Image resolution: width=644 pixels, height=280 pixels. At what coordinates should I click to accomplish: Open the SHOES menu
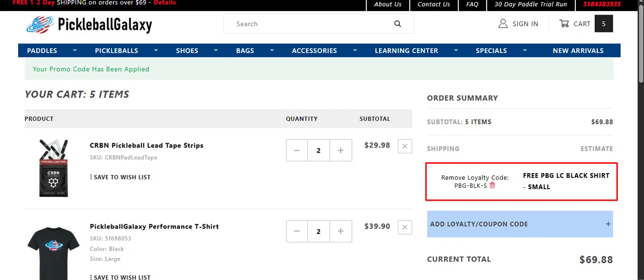[187, 51]
